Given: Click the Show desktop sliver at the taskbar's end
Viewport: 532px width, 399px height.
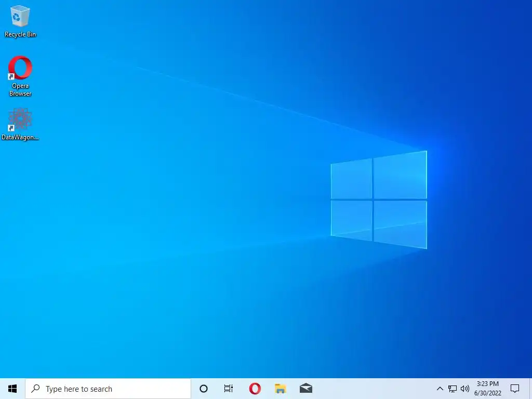Looking at the screenshot, I should point(530,389).
